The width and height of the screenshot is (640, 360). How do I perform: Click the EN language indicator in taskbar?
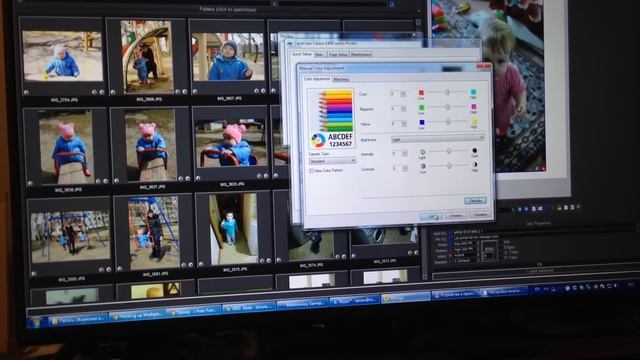(537, 289)
